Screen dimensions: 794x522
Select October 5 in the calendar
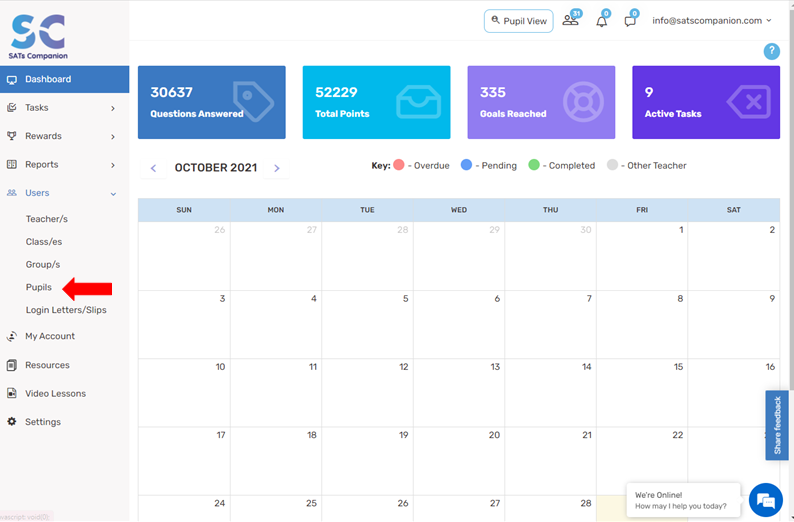[367, 325]
